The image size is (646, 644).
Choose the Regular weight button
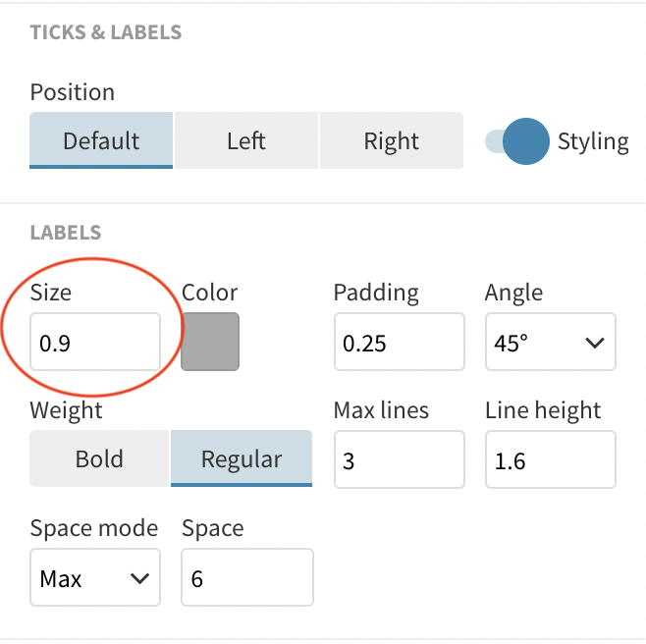242,458
